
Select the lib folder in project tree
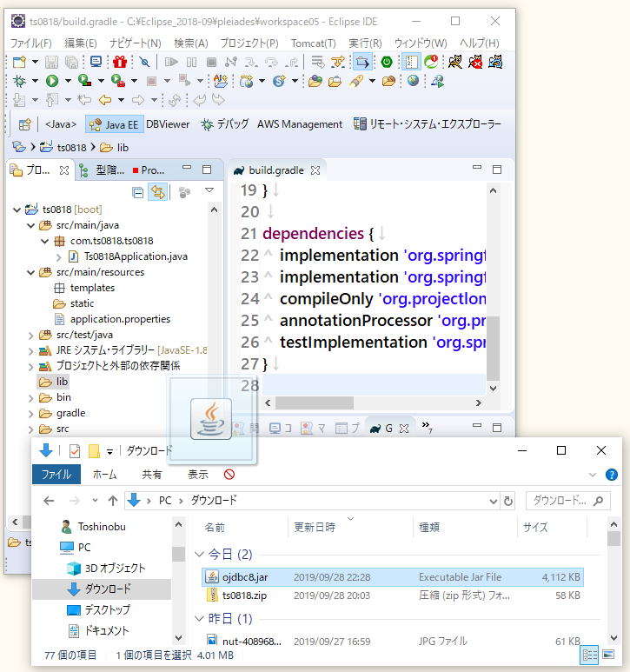click(54, 382)
